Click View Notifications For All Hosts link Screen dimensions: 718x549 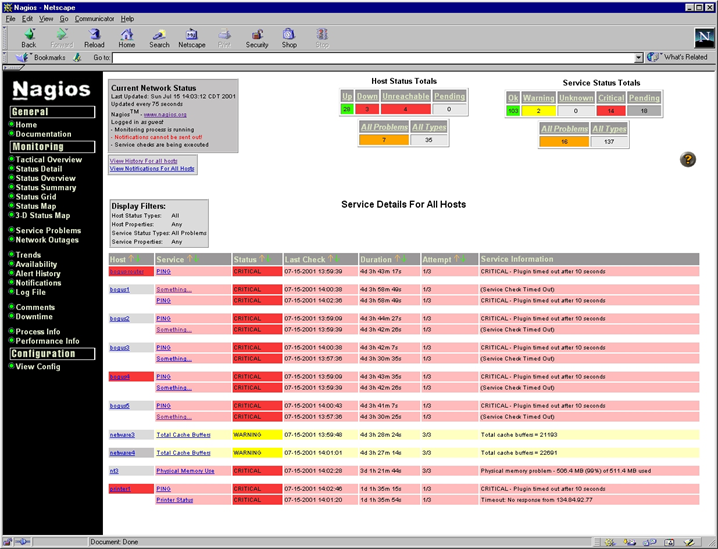click(x=152, y=169)
